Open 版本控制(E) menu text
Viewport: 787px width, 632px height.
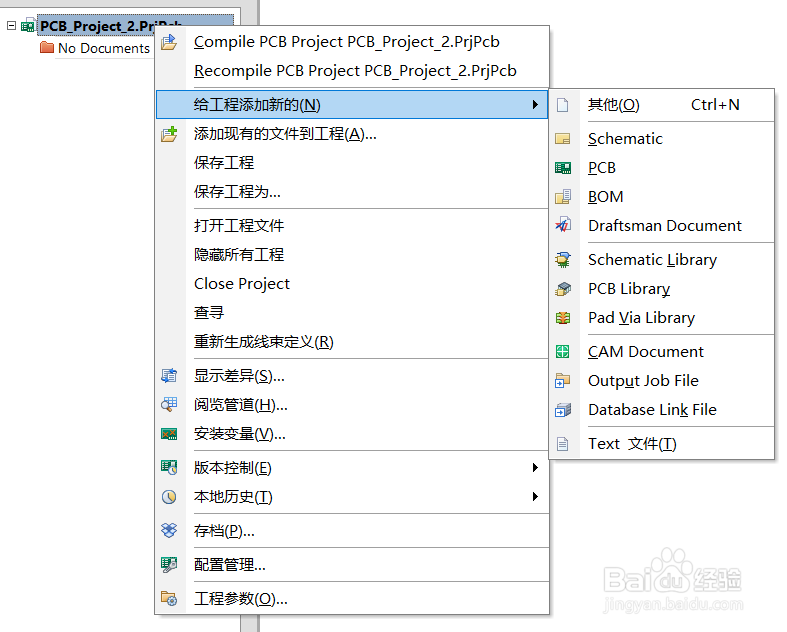pyautogui.click(x=232, y=468)
